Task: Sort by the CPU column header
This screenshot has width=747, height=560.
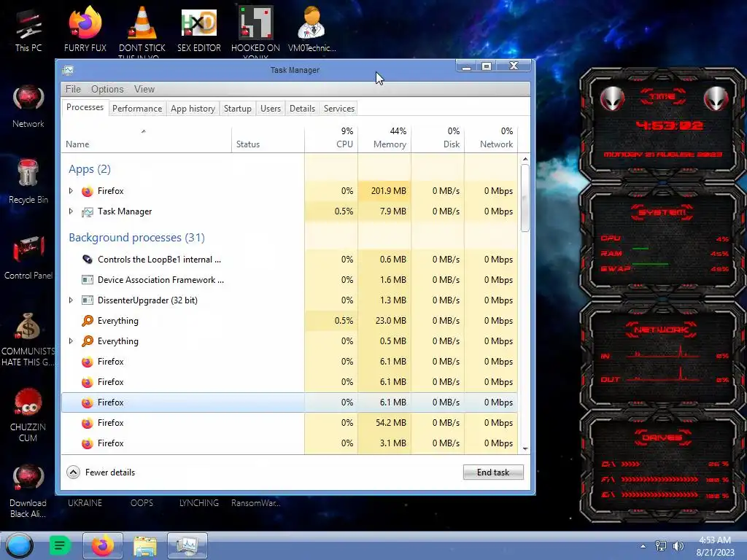Action: 332,139
